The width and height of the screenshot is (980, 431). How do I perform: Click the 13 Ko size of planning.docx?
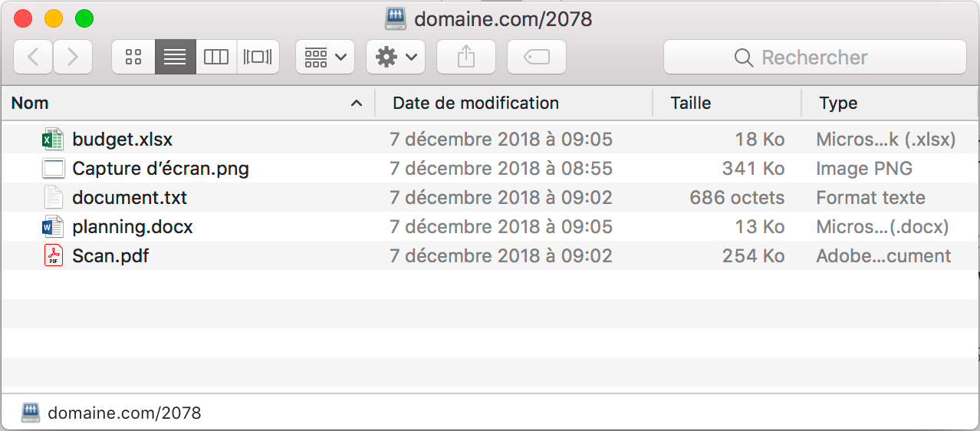click(759, 227)
